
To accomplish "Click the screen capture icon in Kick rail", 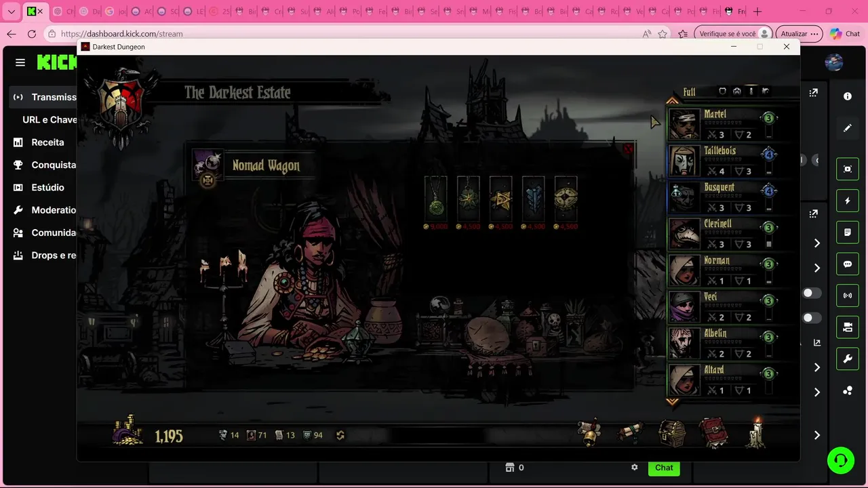I will (x=848, y=169).
